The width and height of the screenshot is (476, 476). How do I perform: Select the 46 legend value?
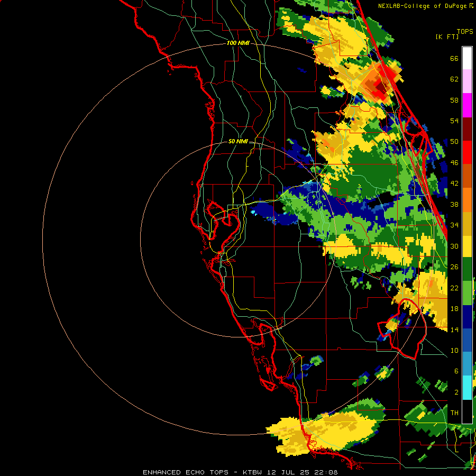[x=454, y=163]
